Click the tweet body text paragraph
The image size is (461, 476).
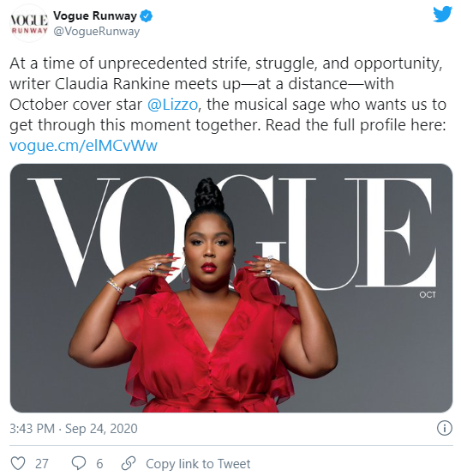point(228,105)
